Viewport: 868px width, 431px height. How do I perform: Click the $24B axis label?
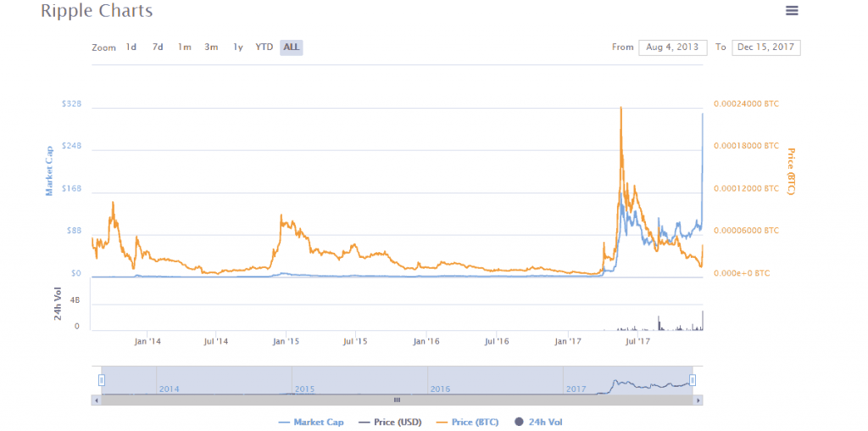tap(72, 146)
